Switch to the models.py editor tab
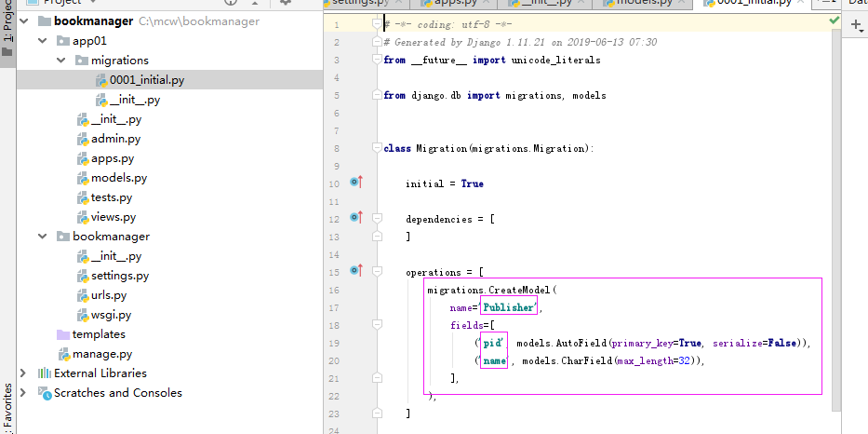 [642, 4]
